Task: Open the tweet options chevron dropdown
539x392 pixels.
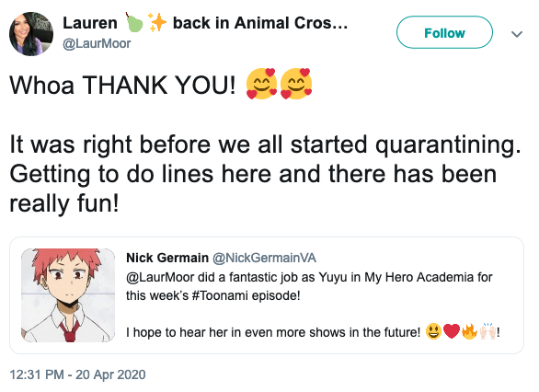Action: (x=517, y=34)
